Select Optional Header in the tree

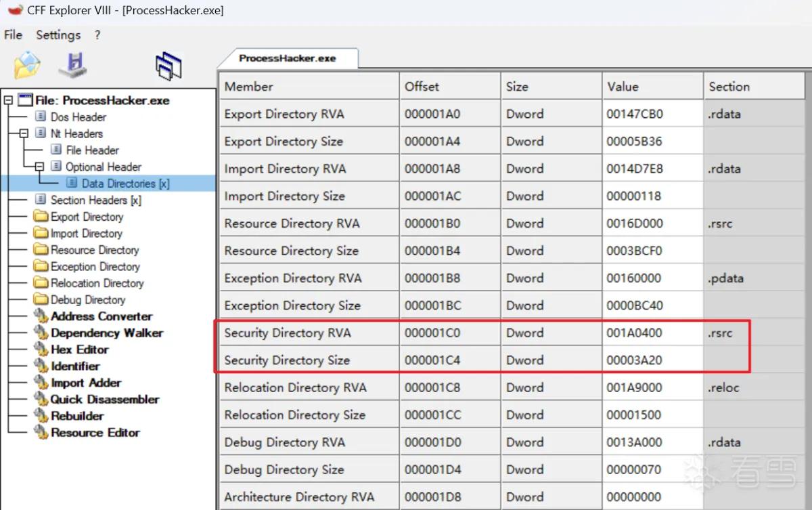coord(104,167)
